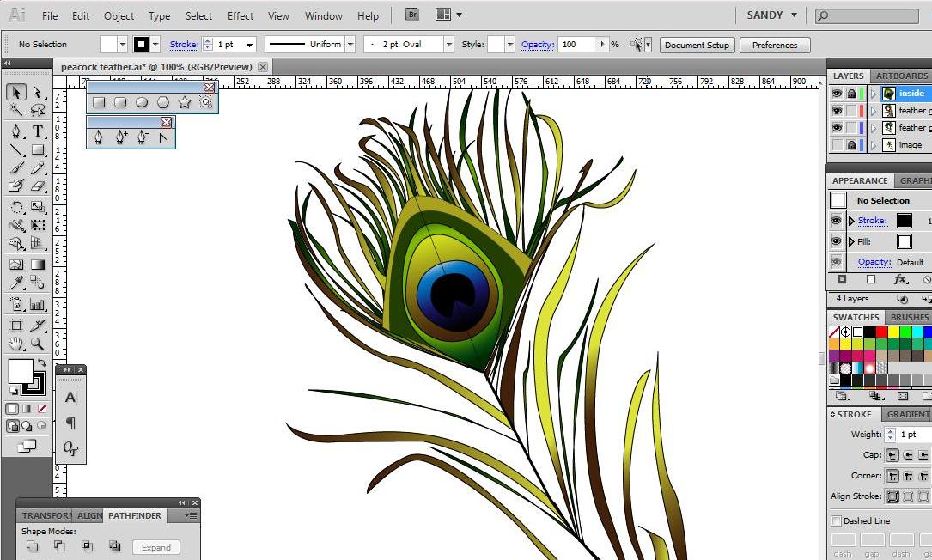This screenshot has width=932, height=560.
Task: Open the stroke weight dropdown in control bar
Action: click(250, 45)
